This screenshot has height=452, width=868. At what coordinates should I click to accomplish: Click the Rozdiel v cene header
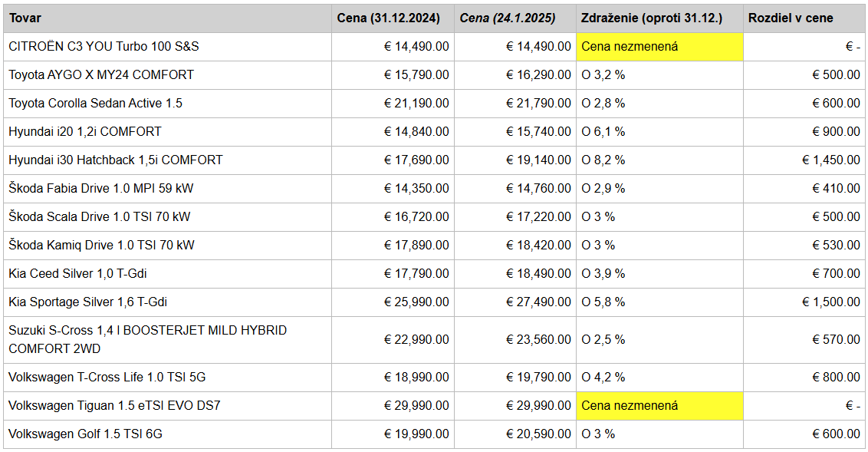791,18
